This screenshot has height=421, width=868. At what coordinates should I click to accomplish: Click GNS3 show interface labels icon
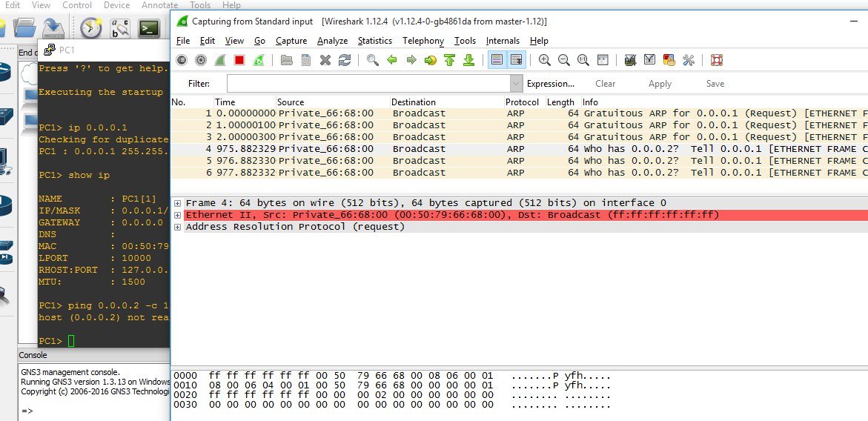coord(119,27)
